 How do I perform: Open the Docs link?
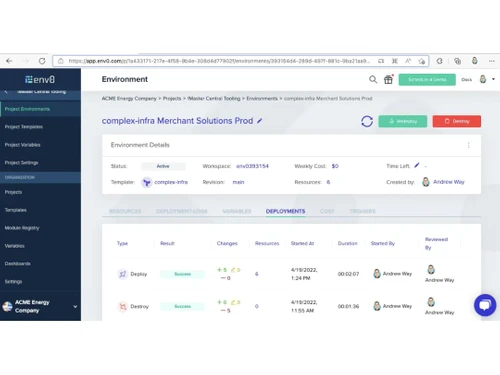[x=466, y=79]
